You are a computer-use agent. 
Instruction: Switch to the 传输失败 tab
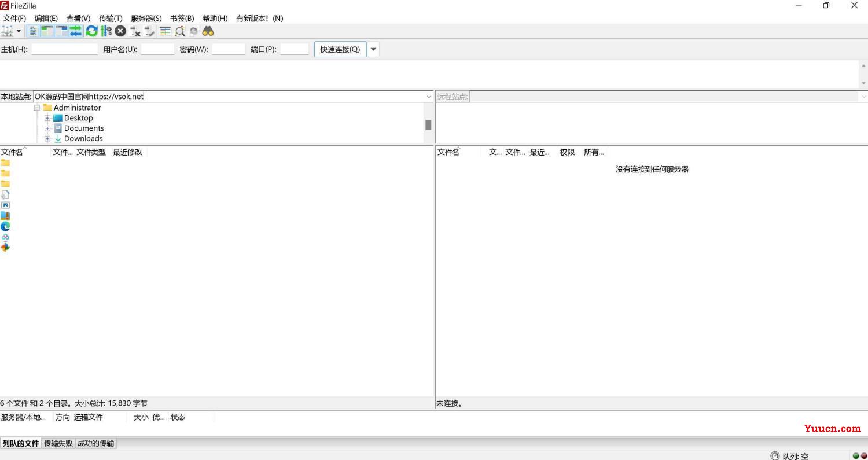58,443
